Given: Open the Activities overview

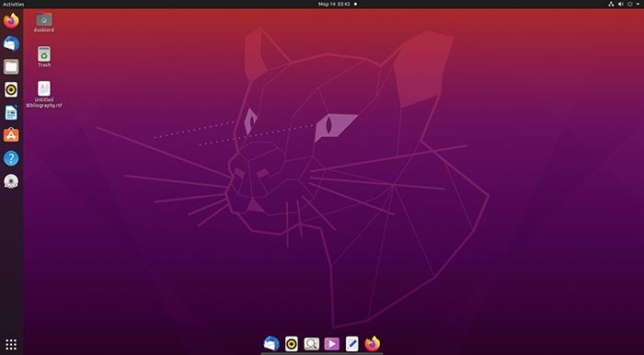Looking at the screenshot, I should pyautogui.click(x=14, y=4).
